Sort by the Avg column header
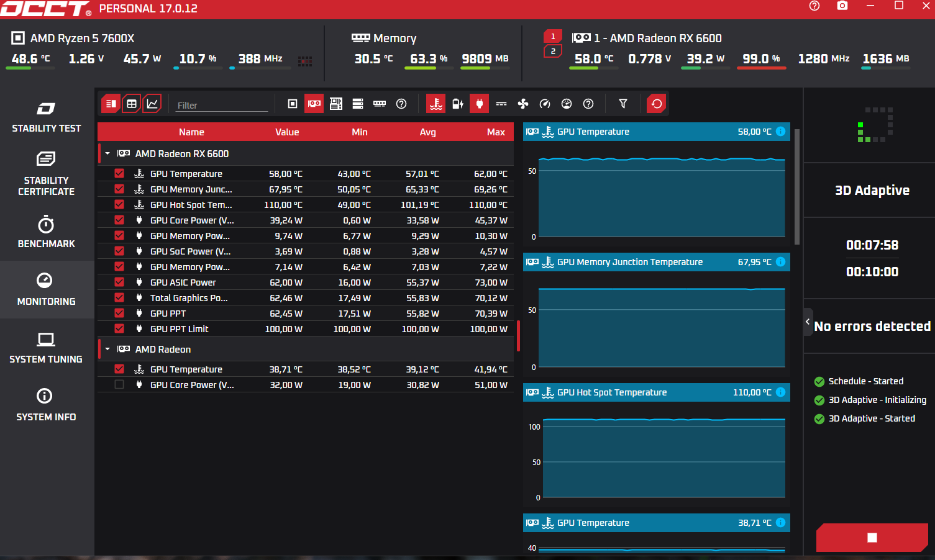 click(x=427, y=132)
